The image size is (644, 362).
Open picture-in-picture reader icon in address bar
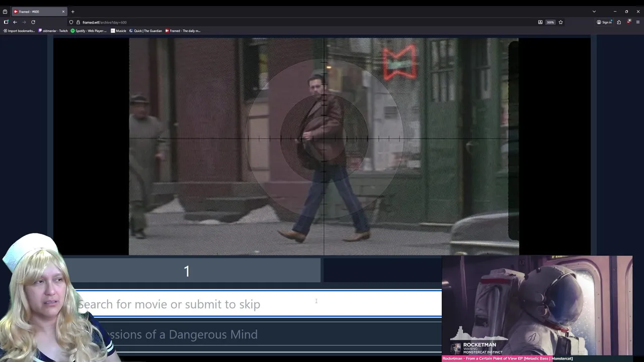[540, 22]
